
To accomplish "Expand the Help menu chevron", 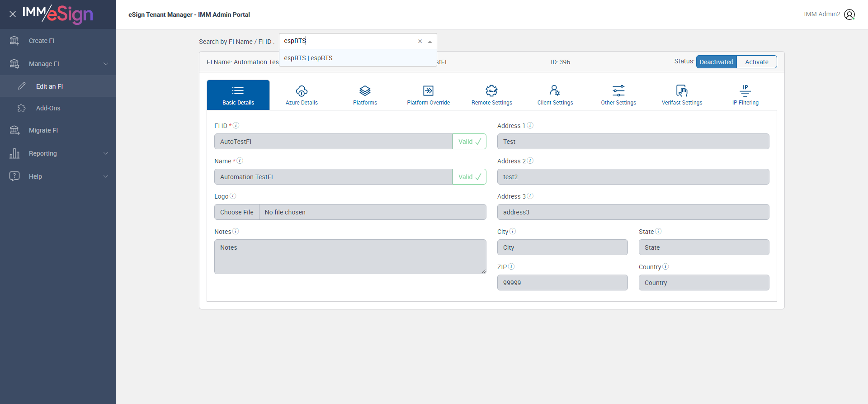I will (x=106, y=176).
